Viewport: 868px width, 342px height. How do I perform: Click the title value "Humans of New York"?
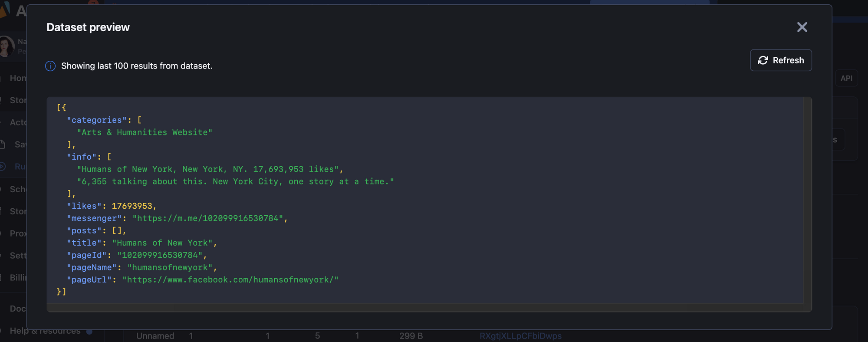coord(162,243)
